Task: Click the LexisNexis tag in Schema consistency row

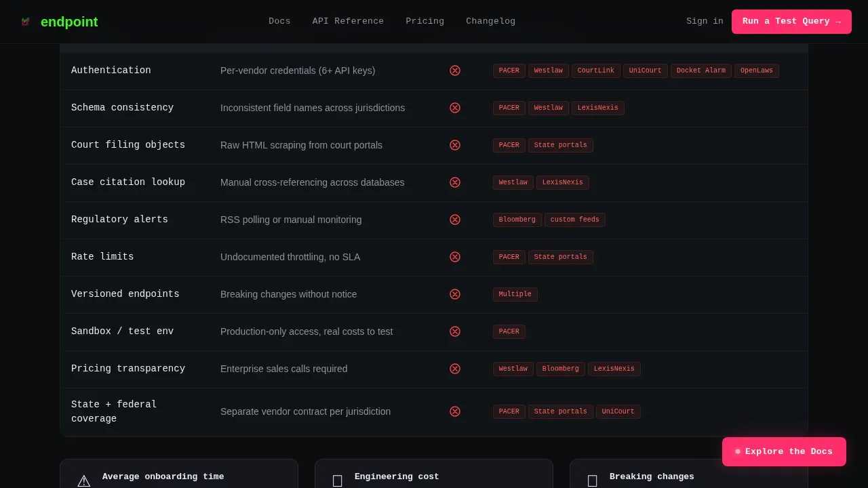Action: pyautogui.click(x=598, y=108)
